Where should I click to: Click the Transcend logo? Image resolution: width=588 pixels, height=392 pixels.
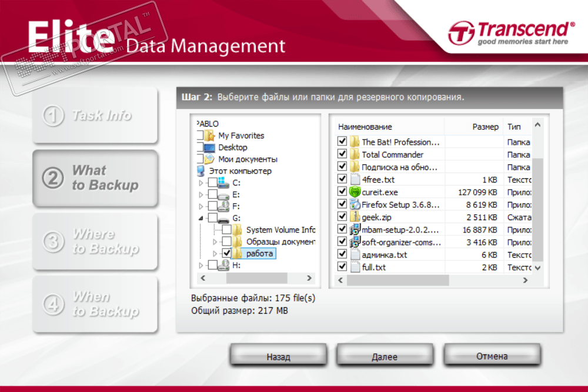[511, 33]
